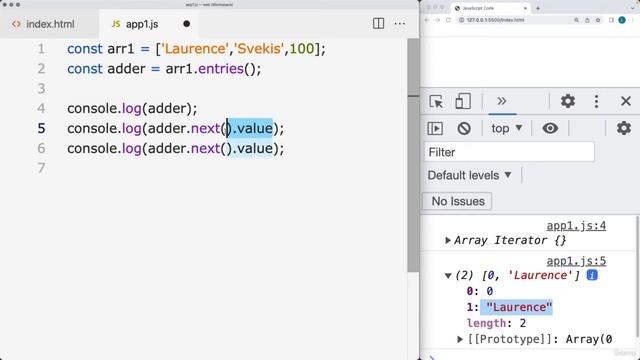Open the editor more actions menu
The image size is (640, 360).
(400, 24)
